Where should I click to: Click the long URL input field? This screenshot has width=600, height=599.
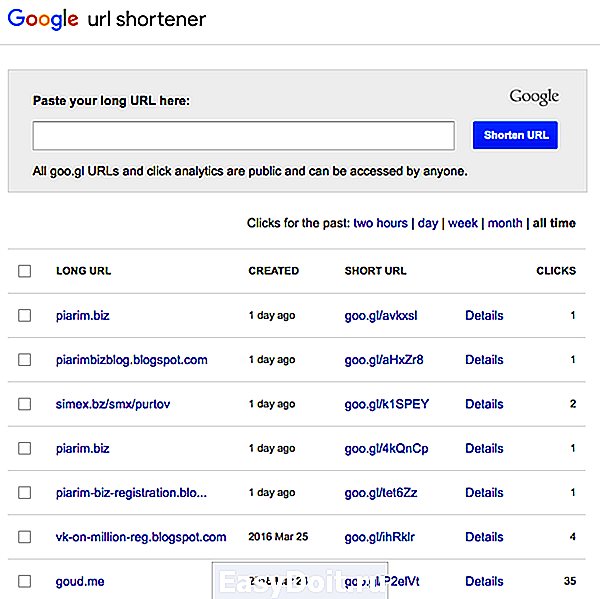click(x=244, y=136)
